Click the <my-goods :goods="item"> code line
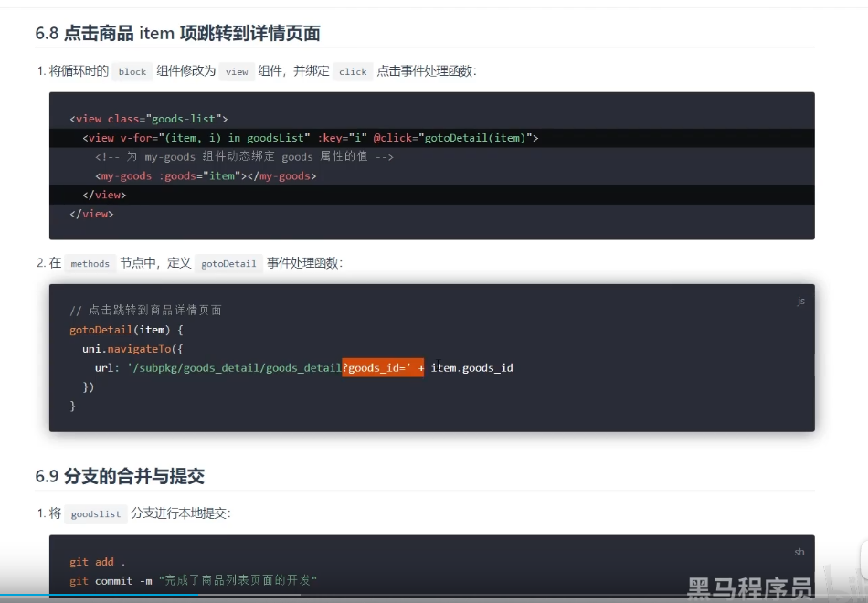868x603 pixels. point(206,176)
